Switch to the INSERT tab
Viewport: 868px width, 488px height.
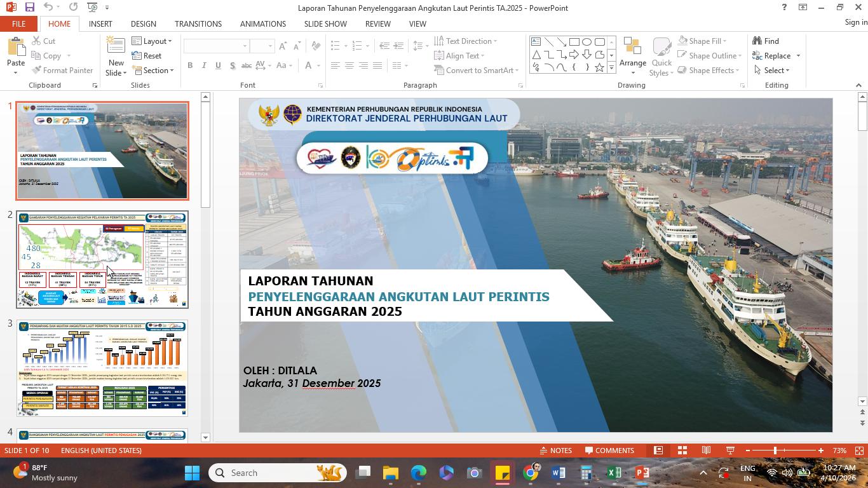coord(100,24)
